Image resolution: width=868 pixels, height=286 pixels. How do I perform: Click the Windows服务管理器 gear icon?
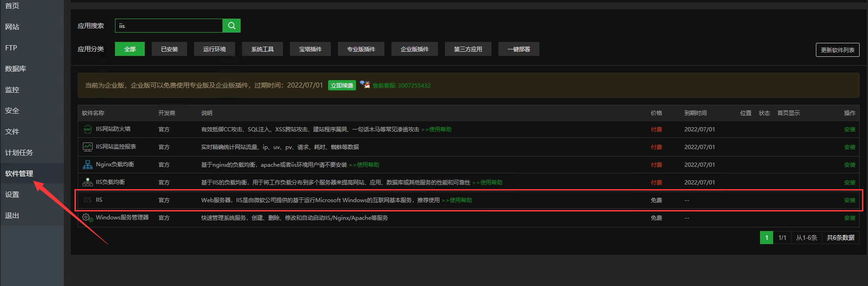coord(87,218)
